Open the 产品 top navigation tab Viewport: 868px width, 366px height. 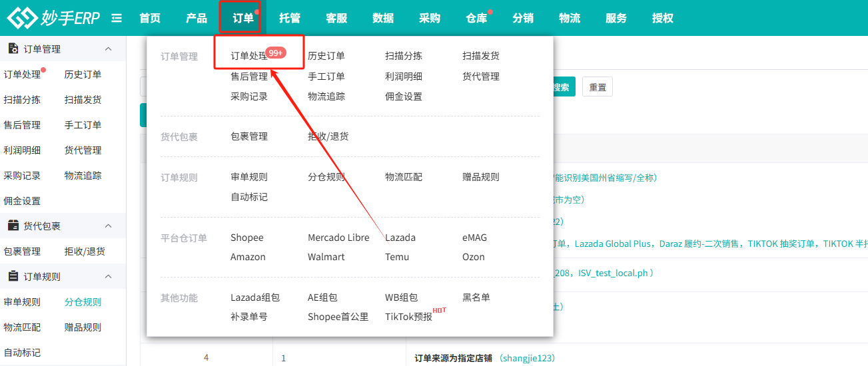(197, 18)
